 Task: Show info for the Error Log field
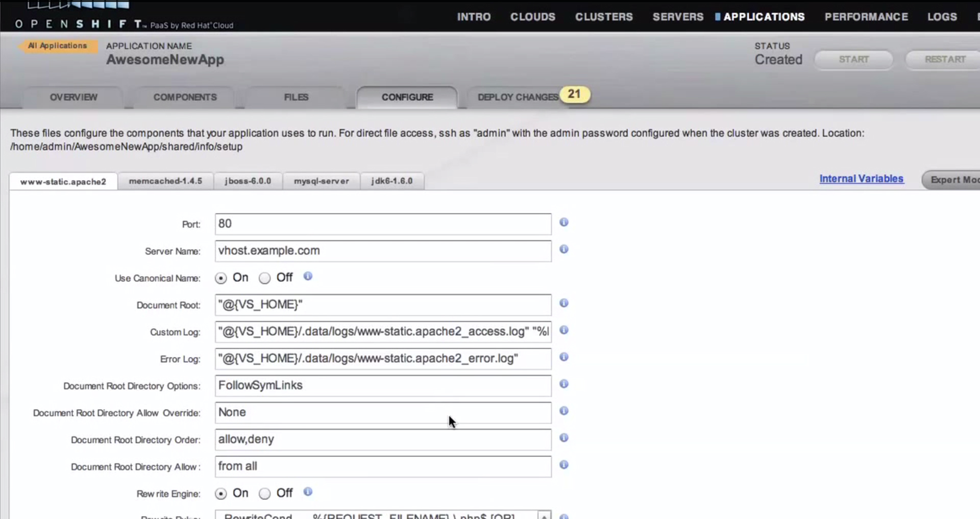click(563, 357)
